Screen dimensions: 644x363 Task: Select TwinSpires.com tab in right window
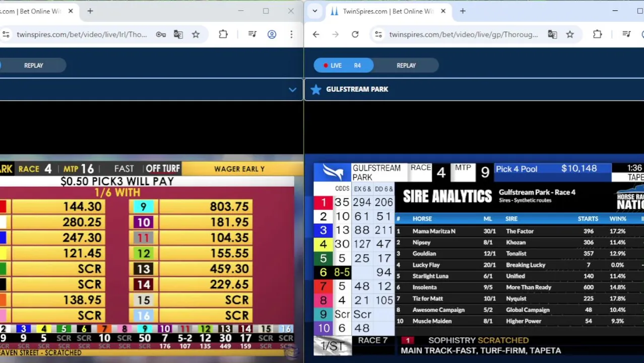(388, 11)
